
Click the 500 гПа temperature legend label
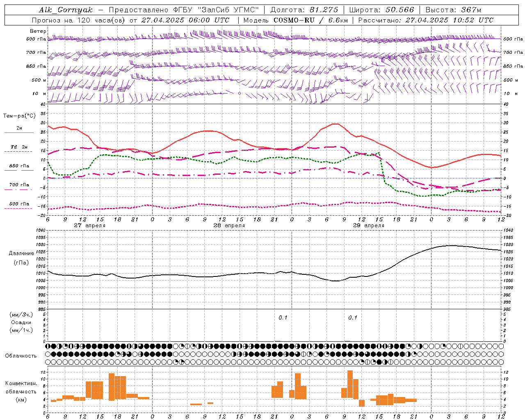tap(19, 204)
